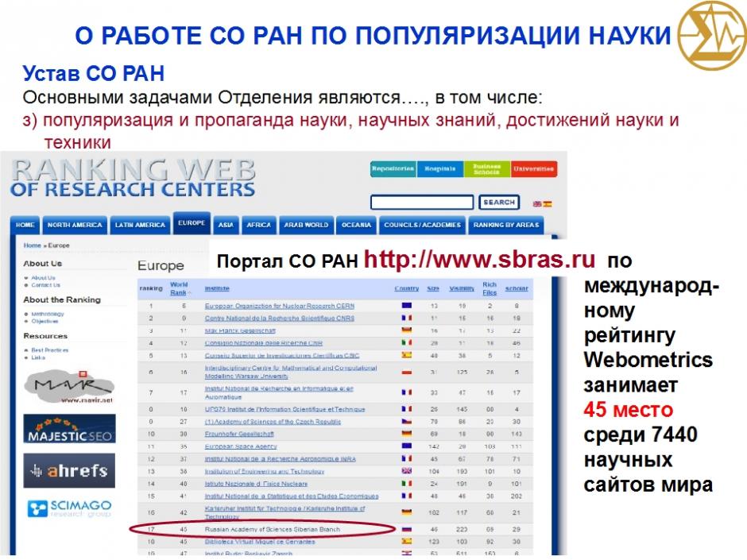
Task: Click the golden sigma SB RAS emblem
Action: 713,35
